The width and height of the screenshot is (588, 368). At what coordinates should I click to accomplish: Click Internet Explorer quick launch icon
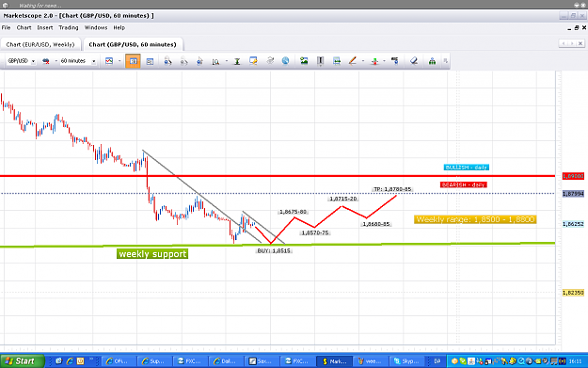point(70,360)
